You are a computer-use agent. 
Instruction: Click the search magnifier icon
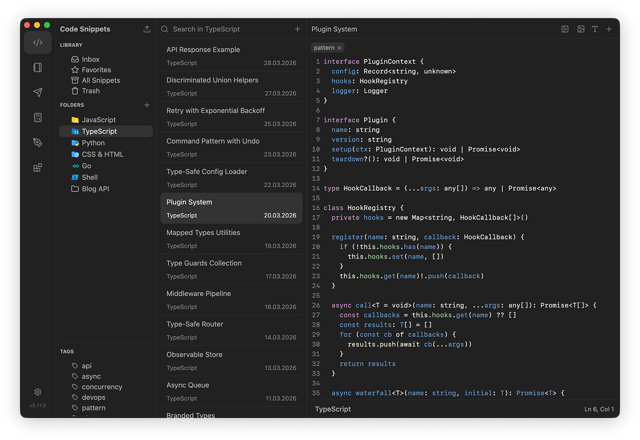164,29
